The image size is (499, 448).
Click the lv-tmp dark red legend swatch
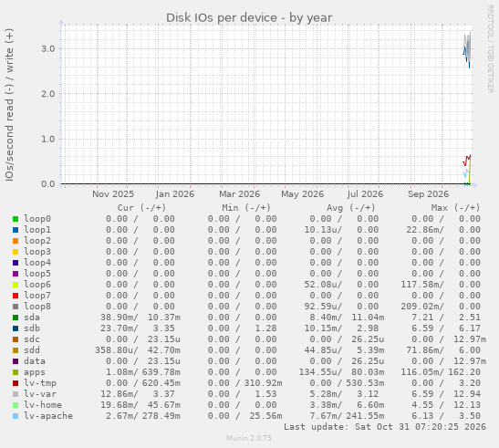[x=16, y=383]
